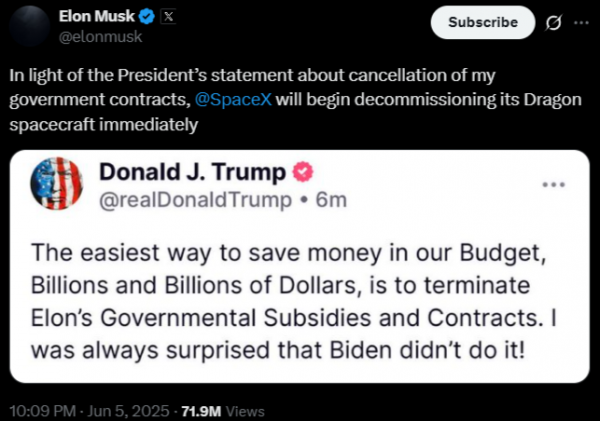Click the Subscribe button
This screenshot has height=421, width=600.
483,22
